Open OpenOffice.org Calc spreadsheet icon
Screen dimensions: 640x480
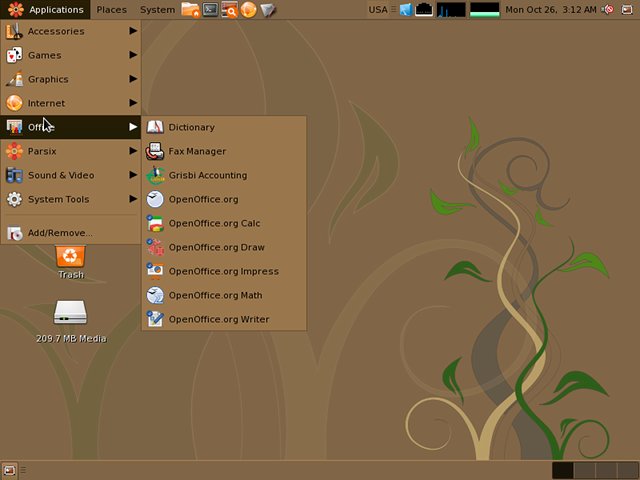155,223
